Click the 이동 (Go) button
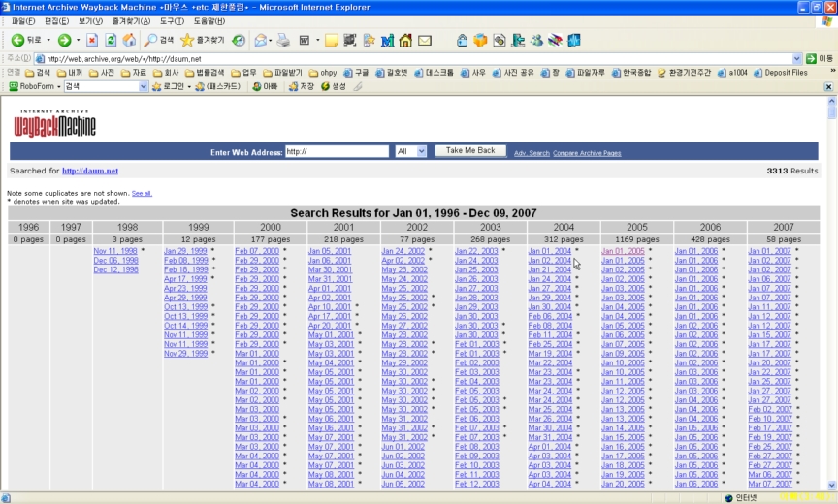Viewport: 838px width, 504px height. coord(820,59)
